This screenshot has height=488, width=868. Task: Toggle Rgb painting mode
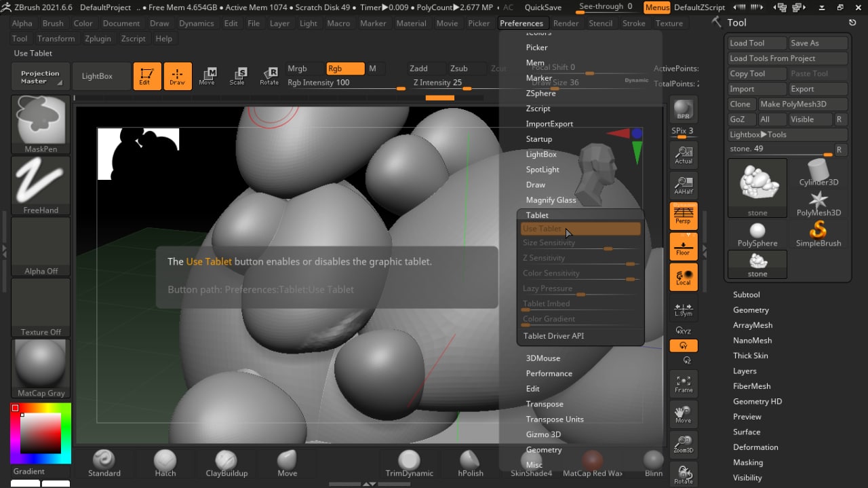tap(344, 69)
